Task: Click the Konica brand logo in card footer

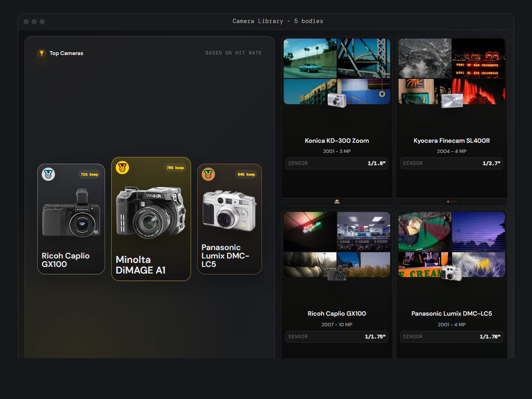Action: pos(337,201)
